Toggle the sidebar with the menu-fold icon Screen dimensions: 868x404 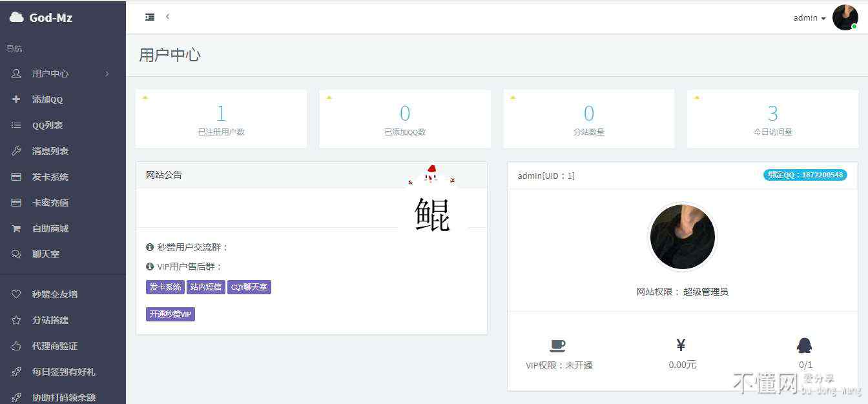pyautogui.click(x=150, y=17)
